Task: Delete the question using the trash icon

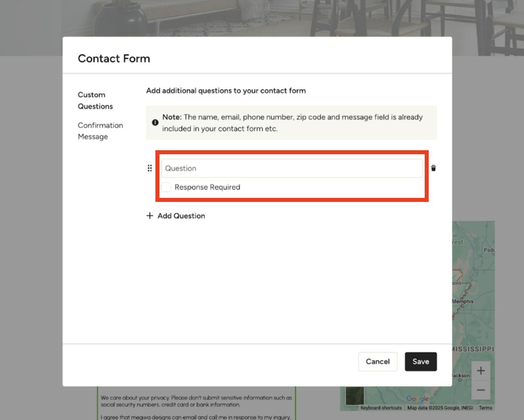Action: click(x=433, y=168)
